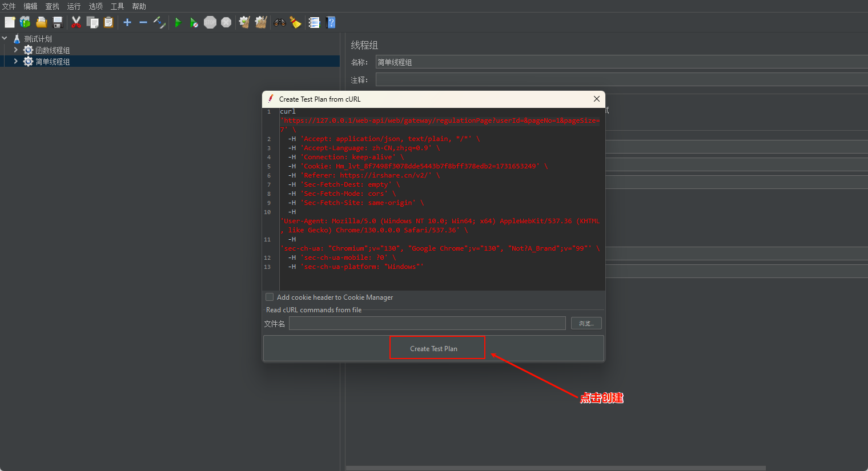Click the Copy icon in toolbar
Image resolution: width=868 pixels, height=471 pixels.
tap(93, 22)
